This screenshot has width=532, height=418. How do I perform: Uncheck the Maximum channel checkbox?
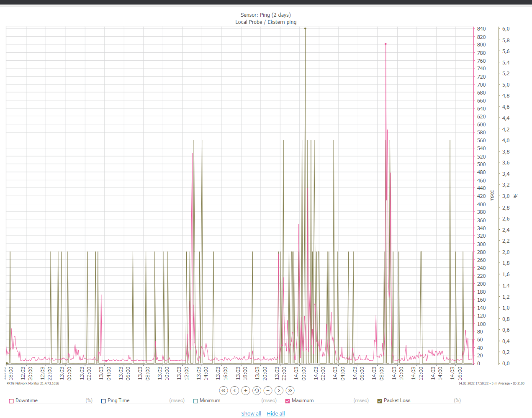click(x=288, y=401)
